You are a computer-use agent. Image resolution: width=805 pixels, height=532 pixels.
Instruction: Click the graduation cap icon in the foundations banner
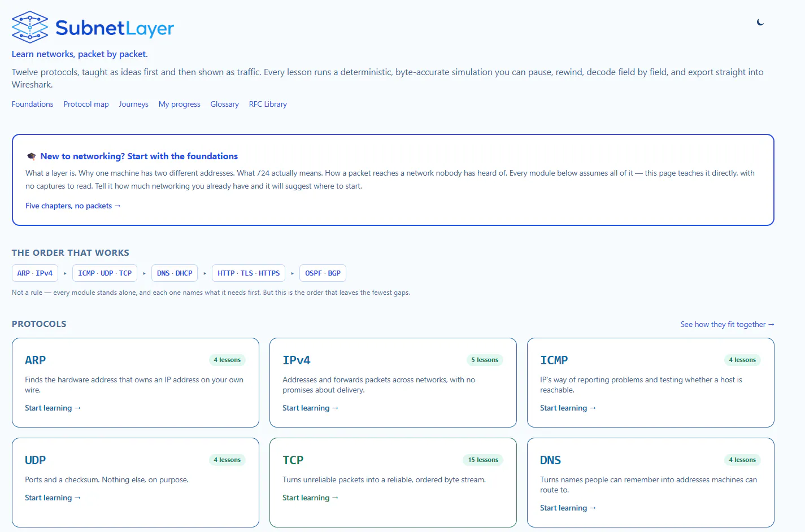tap(32, 156)
